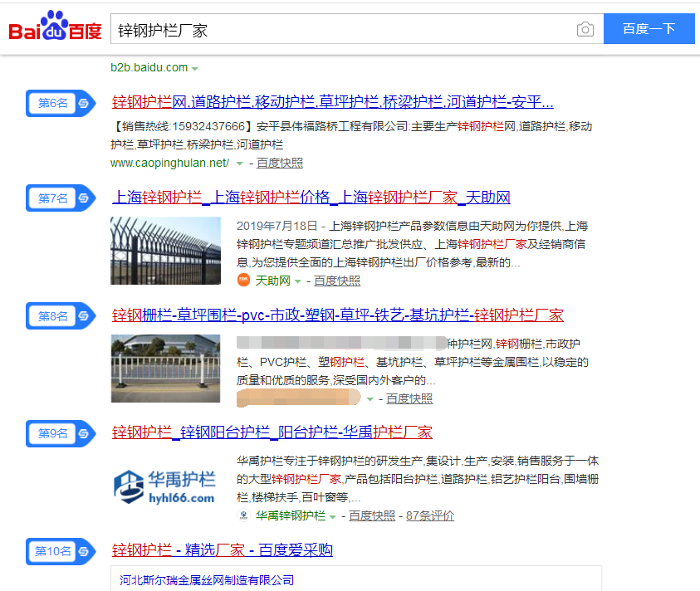
Task: Open result 锌钢栅栏-草坪围栏-pvc-市政
Action: pyautogui.click(x=337, y=315)
